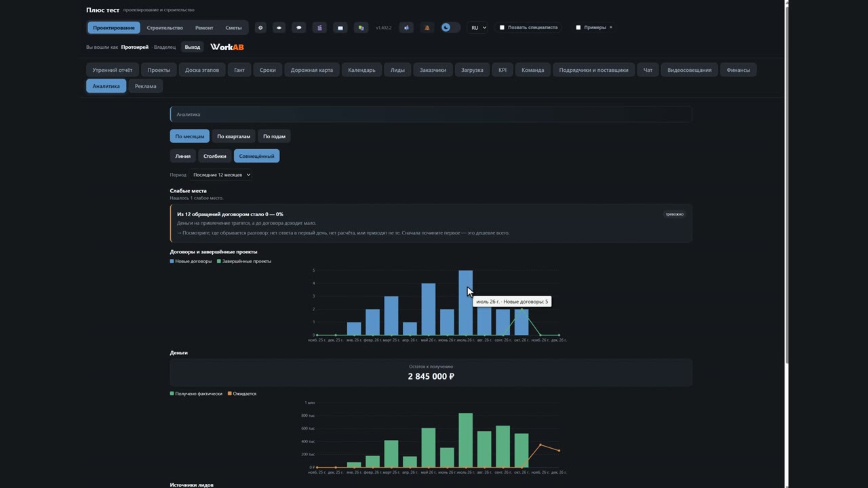Open the Финансы tab

click(738, 70)
